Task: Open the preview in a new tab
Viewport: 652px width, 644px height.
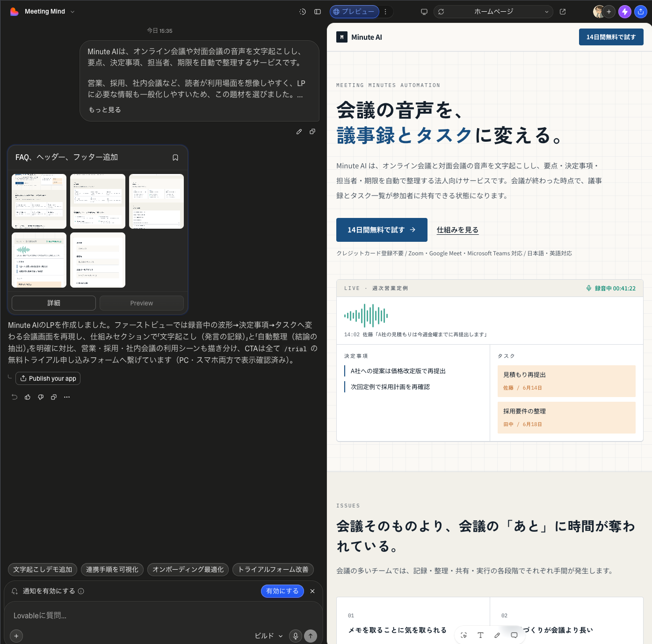Action: click(563, 12)
